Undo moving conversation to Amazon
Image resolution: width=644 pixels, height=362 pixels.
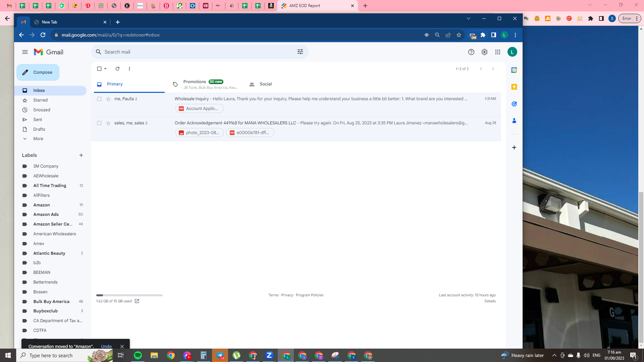coord(106,346)
